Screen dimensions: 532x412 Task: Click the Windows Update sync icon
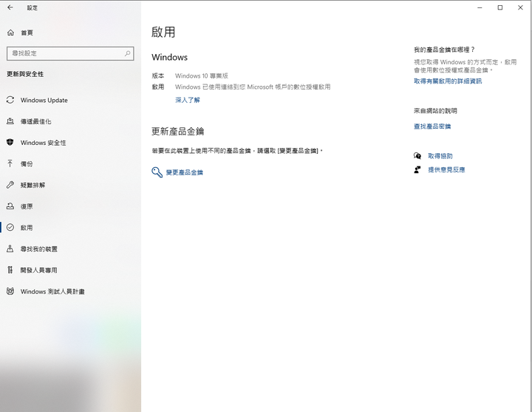click(x=10, y=100)
